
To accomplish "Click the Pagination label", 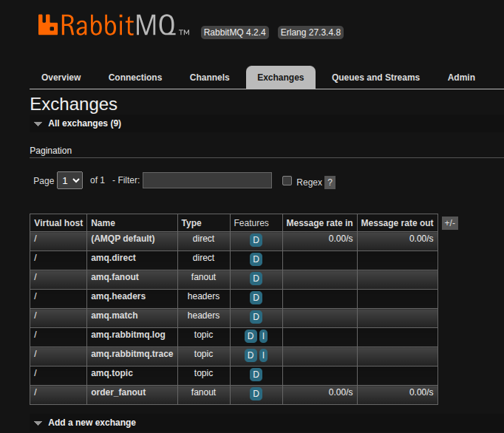I will [x=51, y=151].
